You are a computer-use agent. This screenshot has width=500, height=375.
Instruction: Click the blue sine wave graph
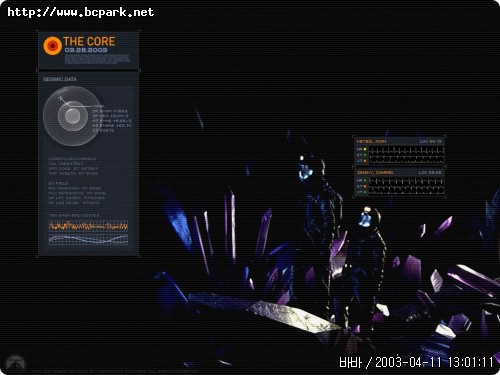tap(88, 239)
